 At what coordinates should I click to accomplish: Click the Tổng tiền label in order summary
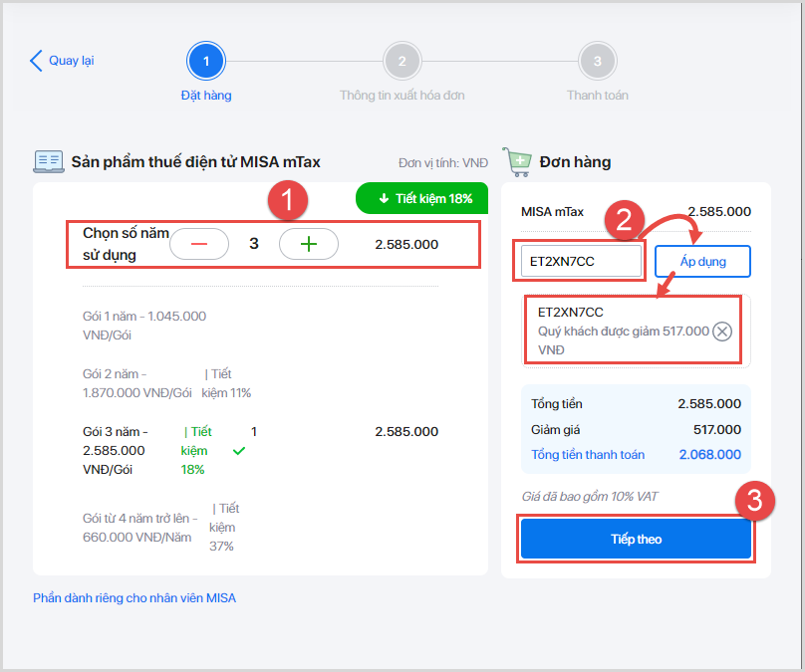pyautogui.click(x=557, y=404)
